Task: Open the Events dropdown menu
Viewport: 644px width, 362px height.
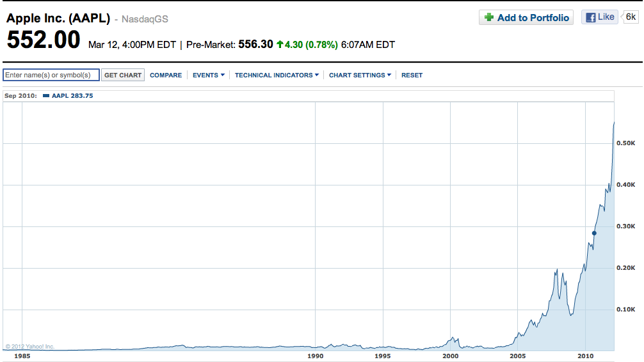Action: 209,75
